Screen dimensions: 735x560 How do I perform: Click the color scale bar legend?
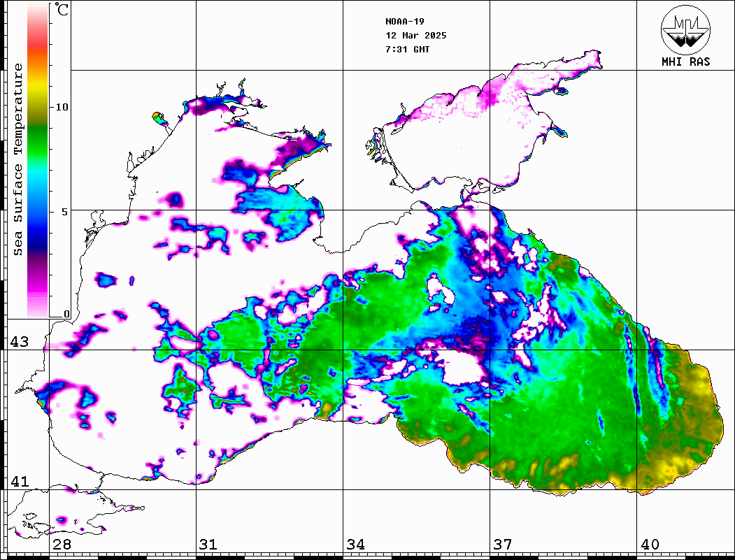(x=38, y=161)
